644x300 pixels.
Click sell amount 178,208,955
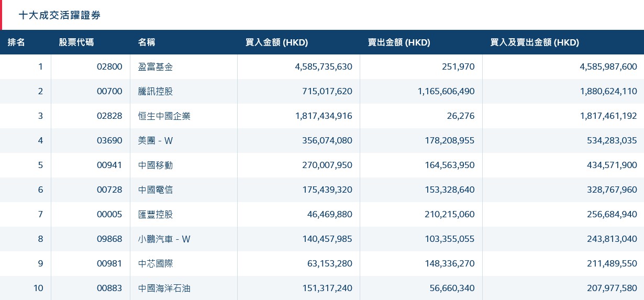coord(450,140)
